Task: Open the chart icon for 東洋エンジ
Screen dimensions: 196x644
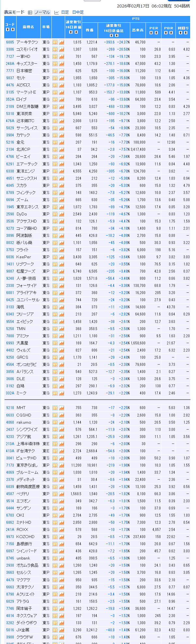Action: (x=62, y=171)
